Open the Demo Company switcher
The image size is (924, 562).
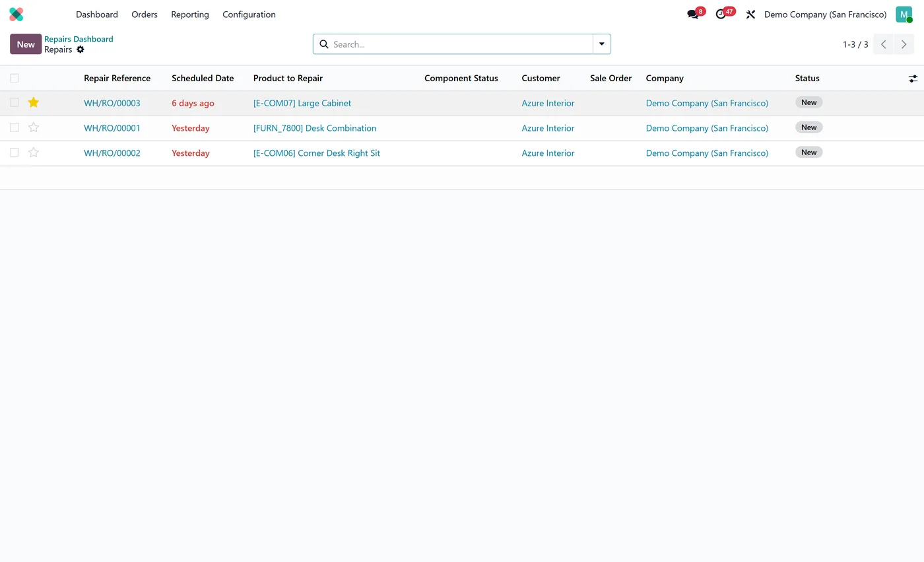(825, 15)
